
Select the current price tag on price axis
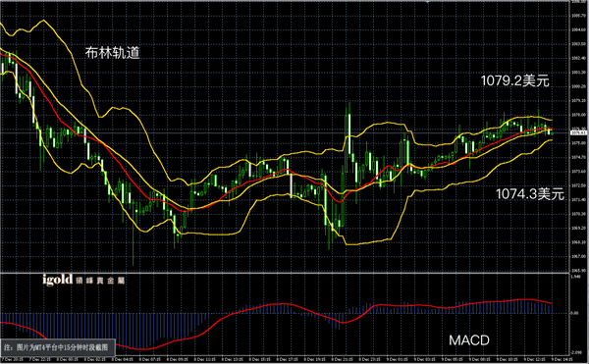tap(579, 132)
